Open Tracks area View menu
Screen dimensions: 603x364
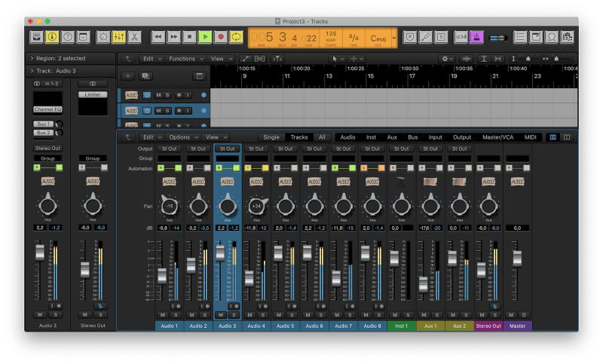[221, 59]
